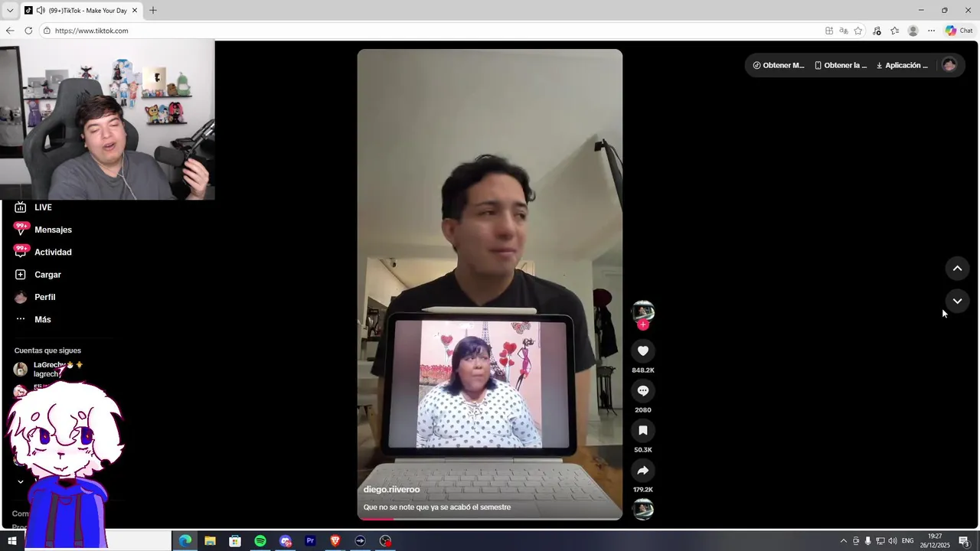Screen dimensions: 980x551
Task: Open the spinning sound disc thumbnail
Action: click(x=643, y=509)
